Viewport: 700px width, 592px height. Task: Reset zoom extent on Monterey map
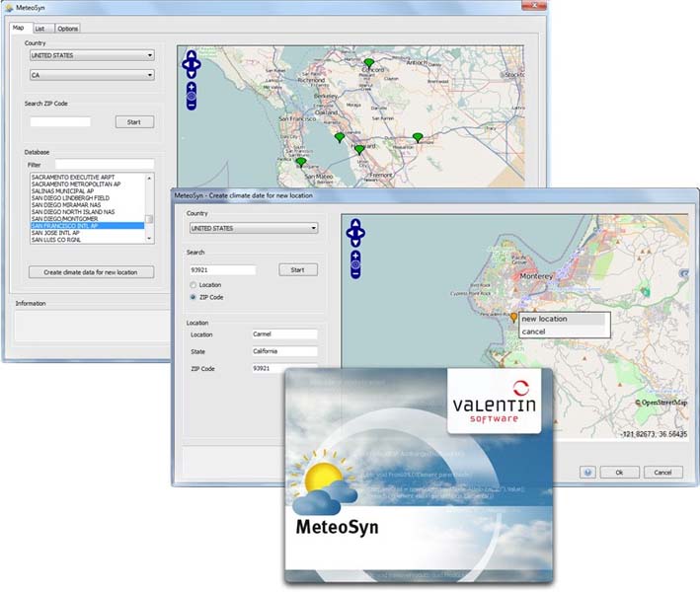tap(355, 265)
